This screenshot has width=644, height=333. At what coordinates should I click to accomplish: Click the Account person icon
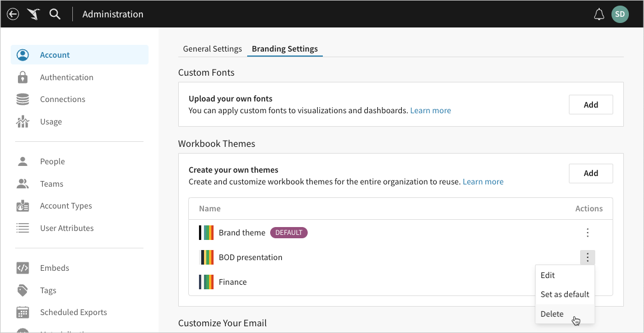[22, 55]
